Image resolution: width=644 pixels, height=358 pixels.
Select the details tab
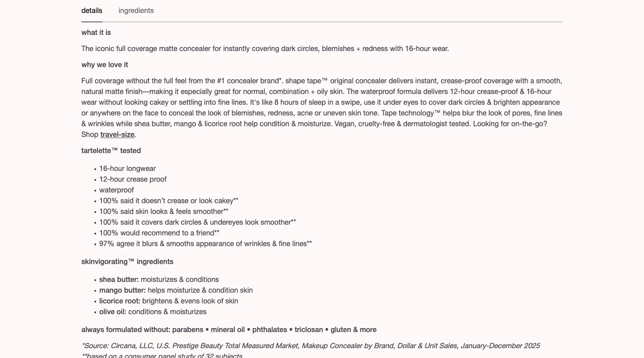[x=92, y=11]
